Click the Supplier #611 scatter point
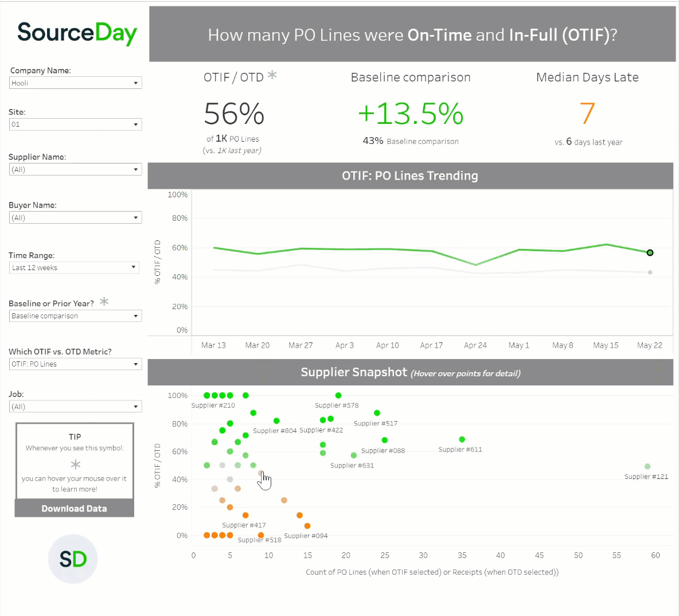Screen dimensions: 679x616 462,439
